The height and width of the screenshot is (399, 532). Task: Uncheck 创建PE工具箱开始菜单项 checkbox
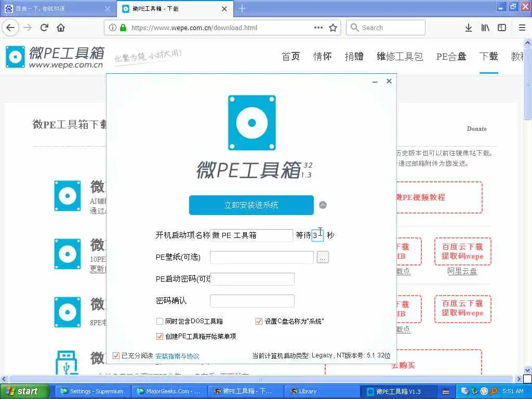[x=159, y=336]
